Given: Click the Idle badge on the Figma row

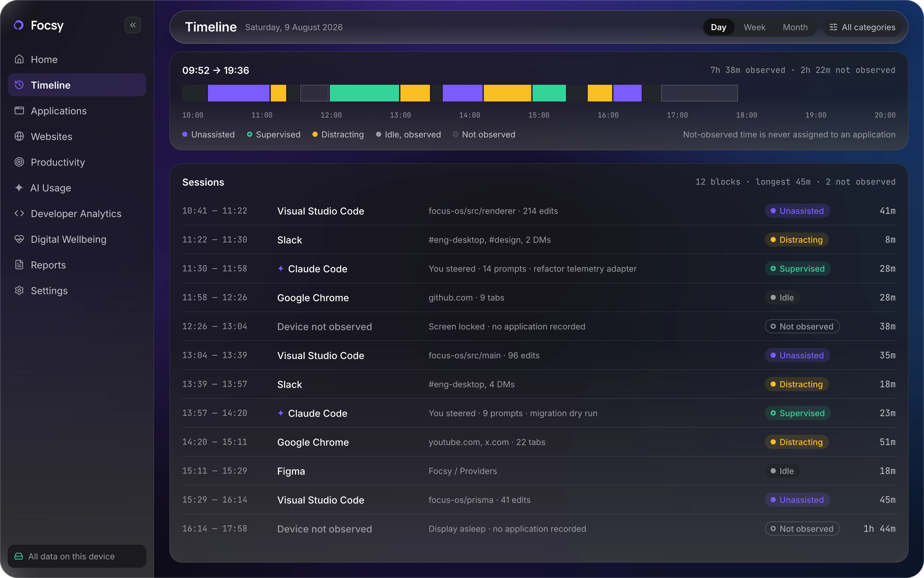Looking at the screenshot, I should tap(782, 471).
